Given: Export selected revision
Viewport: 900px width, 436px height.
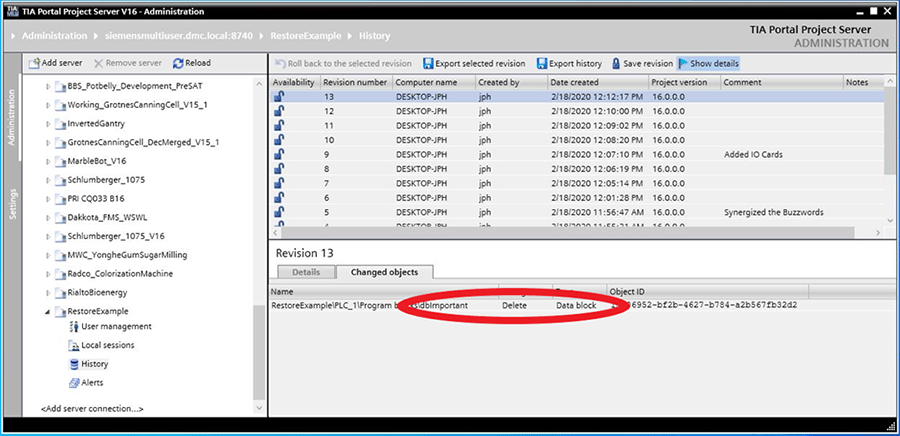Looking at the screenshot, I should 474,64.
